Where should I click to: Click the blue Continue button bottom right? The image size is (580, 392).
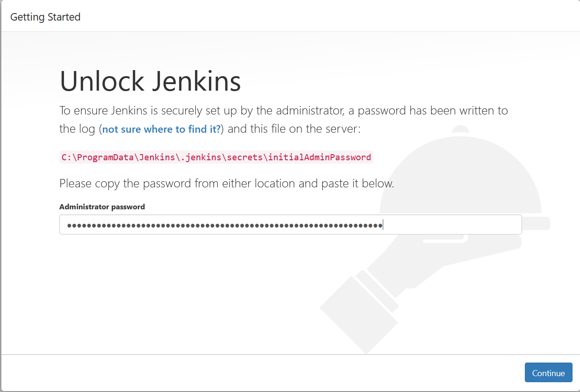point(548,372)
